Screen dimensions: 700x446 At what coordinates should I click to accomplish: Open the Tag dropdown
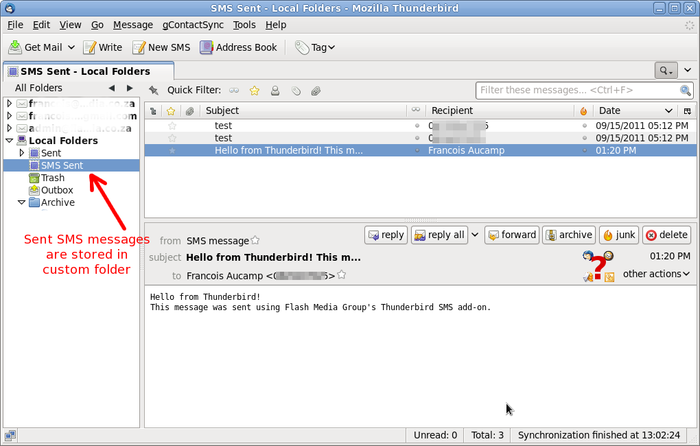coord(315,47)
